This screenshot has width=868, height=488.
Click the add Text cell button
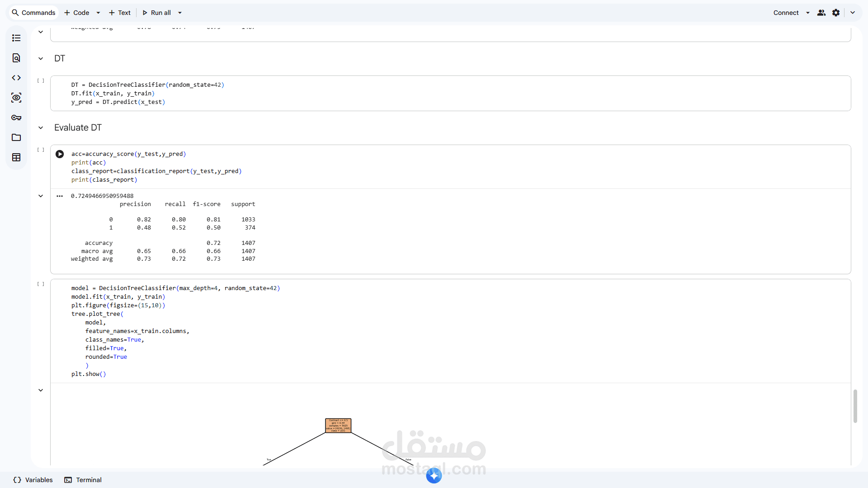pos(120,13)
